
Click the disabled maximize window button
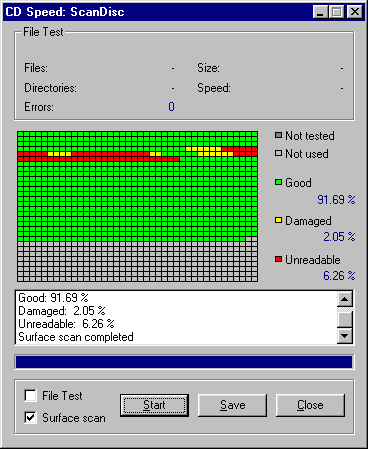pyautogui.click(x=336, y=12)
